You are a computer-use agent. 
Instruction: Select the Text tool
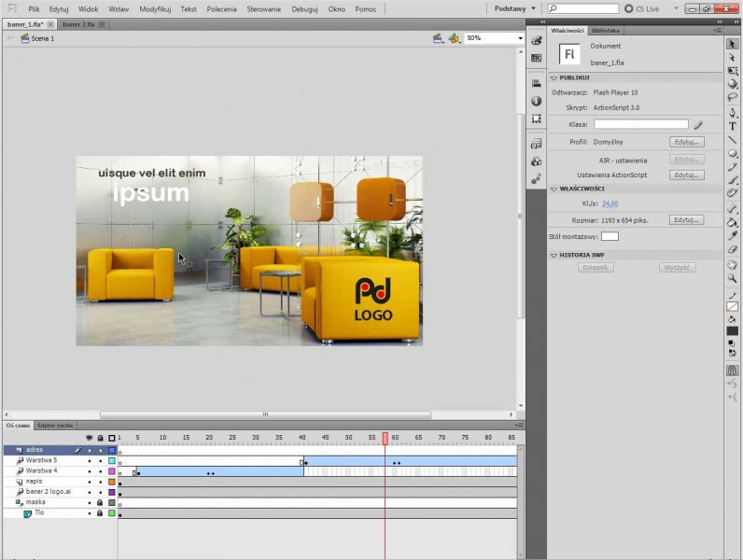pos(733,126)
